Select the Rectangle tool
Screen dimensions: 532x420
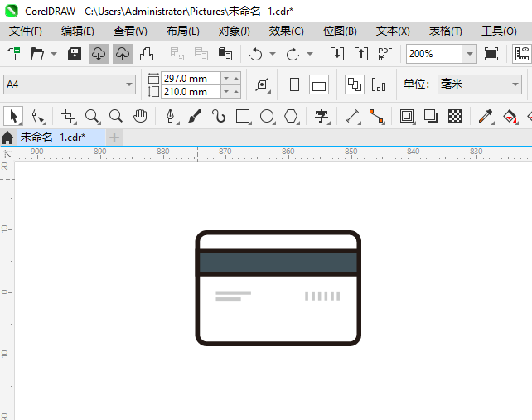(244, 116)
